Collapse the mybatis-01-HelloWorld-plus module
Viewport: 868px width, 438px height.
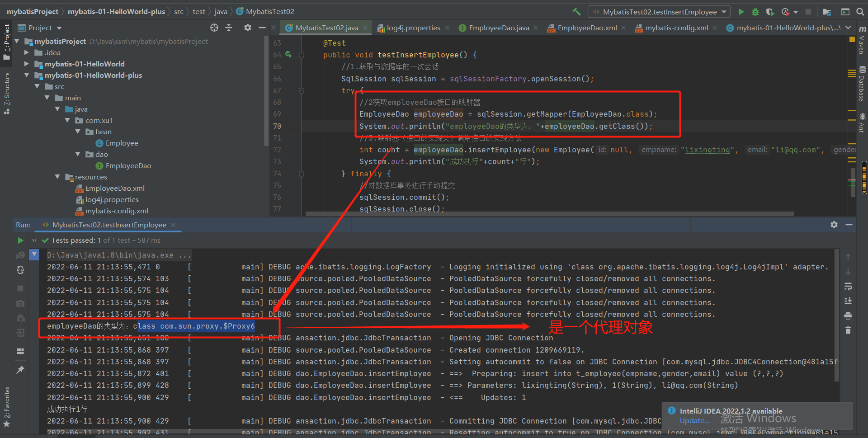27,75
